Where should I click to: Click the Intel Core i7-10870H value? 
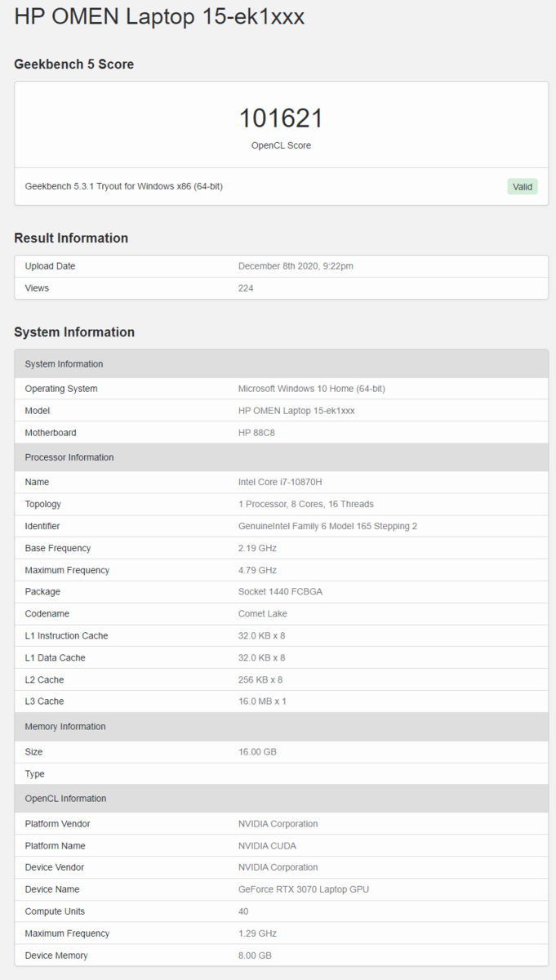(x=280, y=482)
